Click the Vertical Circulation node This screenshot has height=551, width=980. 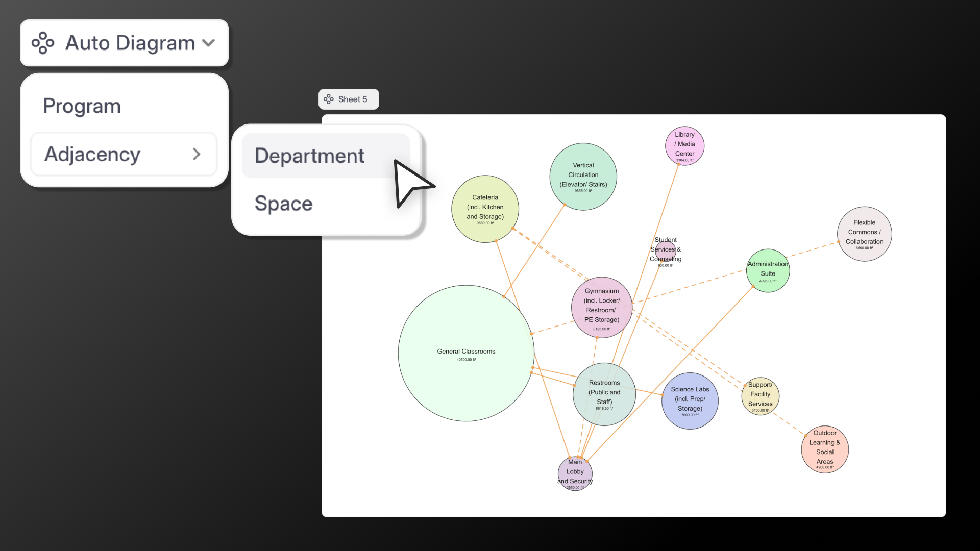583,176
